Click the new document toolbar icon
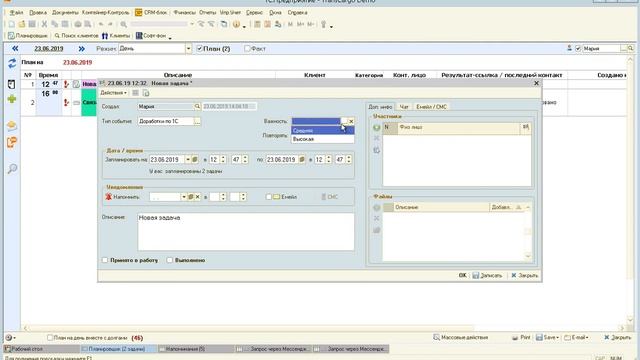The image size is (640, 360). (x=12, y=24)
